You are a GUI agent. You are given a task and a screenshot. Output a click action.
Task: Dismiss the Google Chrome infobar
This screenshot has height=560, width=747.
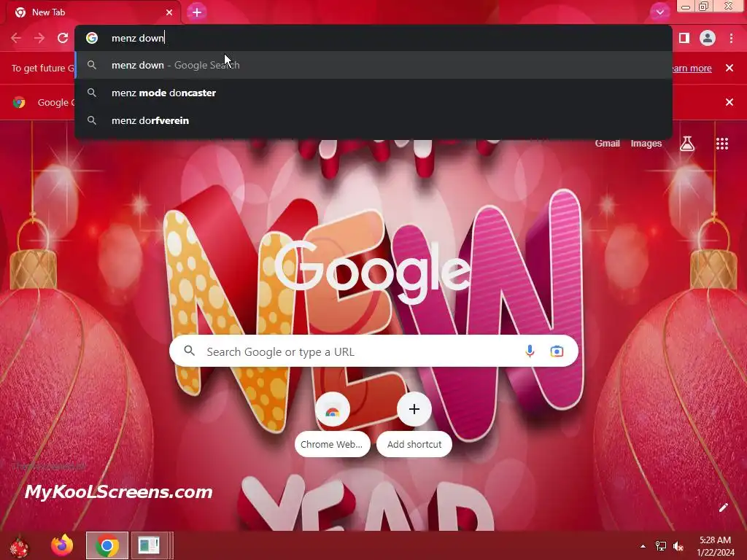729,102
